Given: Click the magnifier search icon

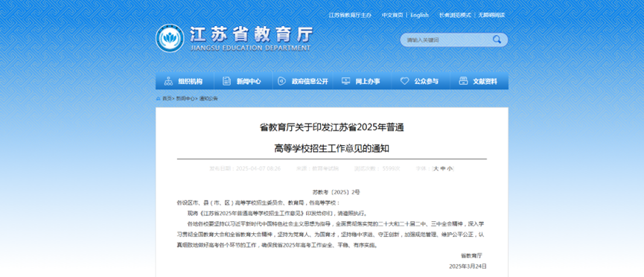Looking at the screenshot, I should tap(497, 39).
